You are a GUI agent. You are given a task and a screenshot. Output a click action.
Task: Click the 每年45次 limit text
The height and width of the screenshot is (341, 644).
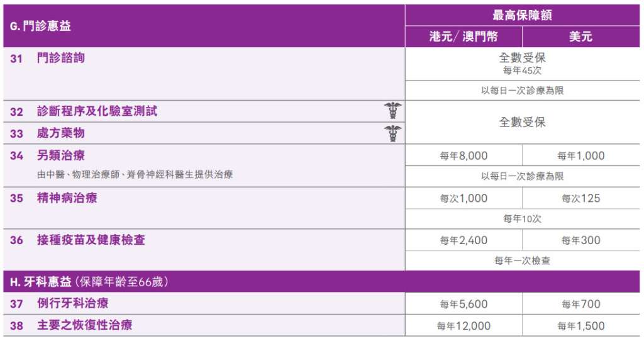(x=522, y=70)
